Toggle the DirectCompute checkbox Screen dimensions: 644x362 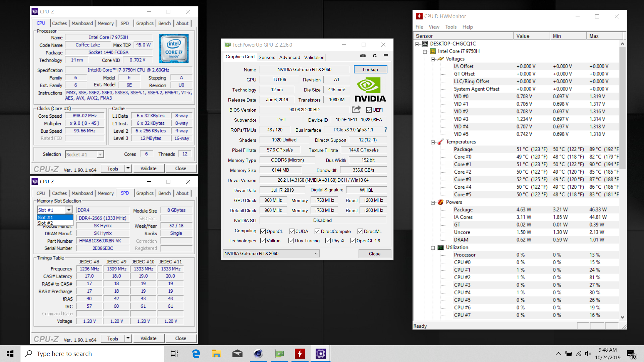[x=317, y=231]
